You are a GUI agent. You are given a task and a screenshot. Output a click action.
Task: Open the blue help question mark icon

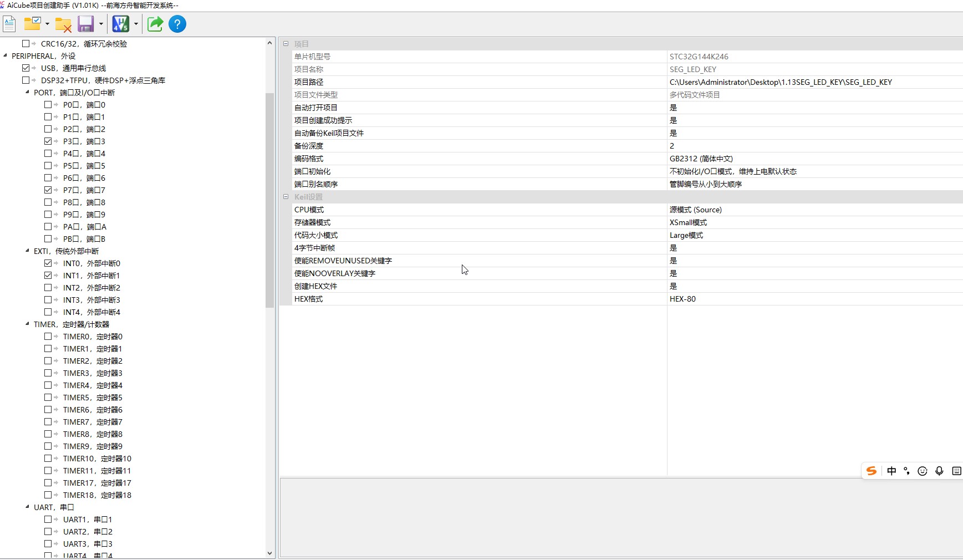click(177, 24)
